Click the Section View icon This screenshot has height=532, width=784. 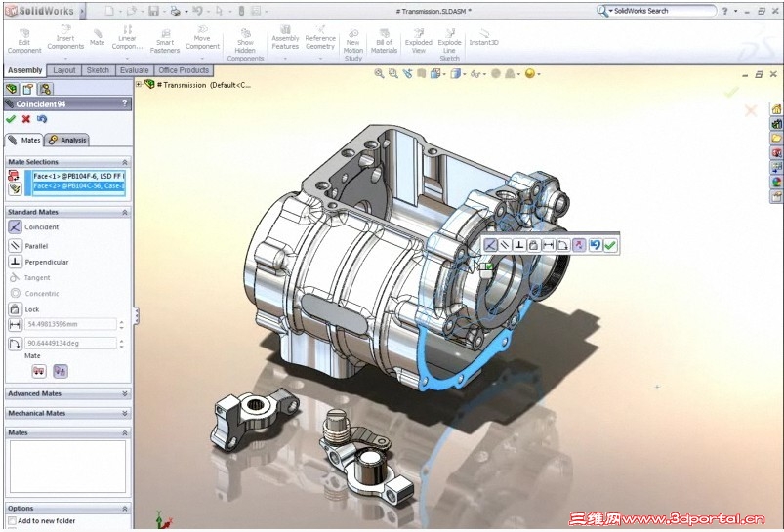pos(422,74)
